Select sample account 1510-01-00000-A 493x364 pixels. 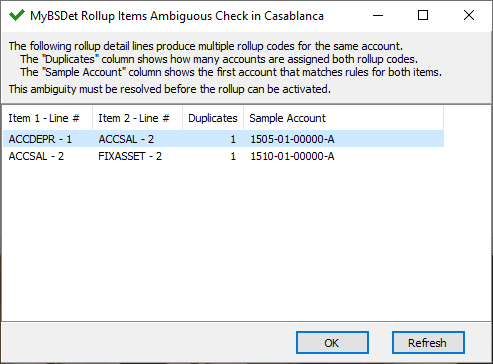292,156
